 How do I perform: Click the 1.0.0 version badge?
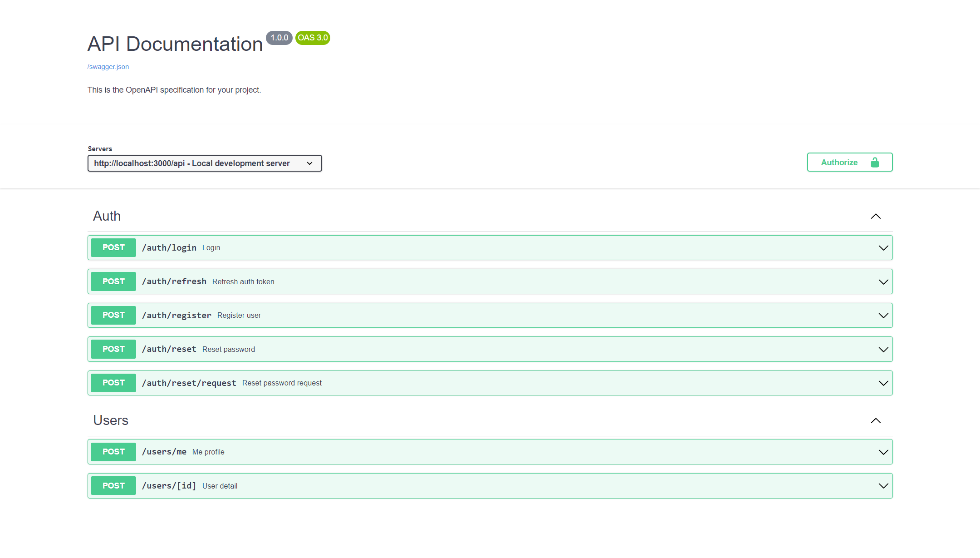click(279, 38)
